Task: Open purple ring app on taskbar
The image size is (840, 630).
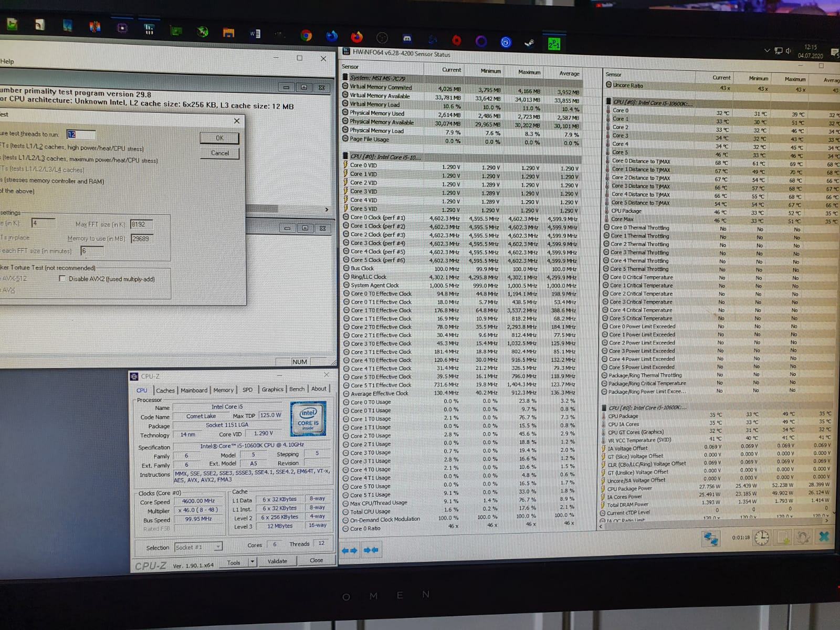Action: tap(481, 41)
